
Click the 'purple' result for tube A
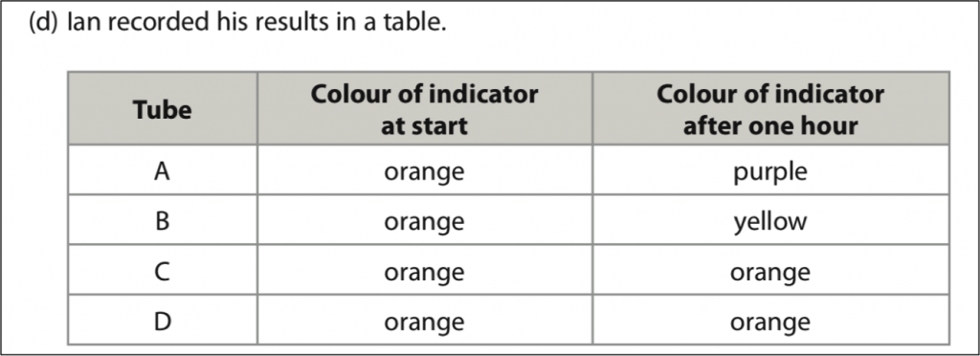tap(770, 171)
